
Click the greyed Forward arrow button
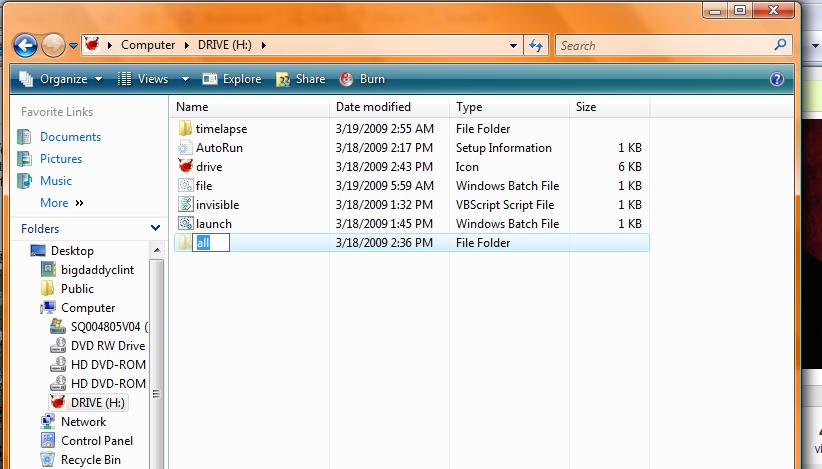point(53,46)
